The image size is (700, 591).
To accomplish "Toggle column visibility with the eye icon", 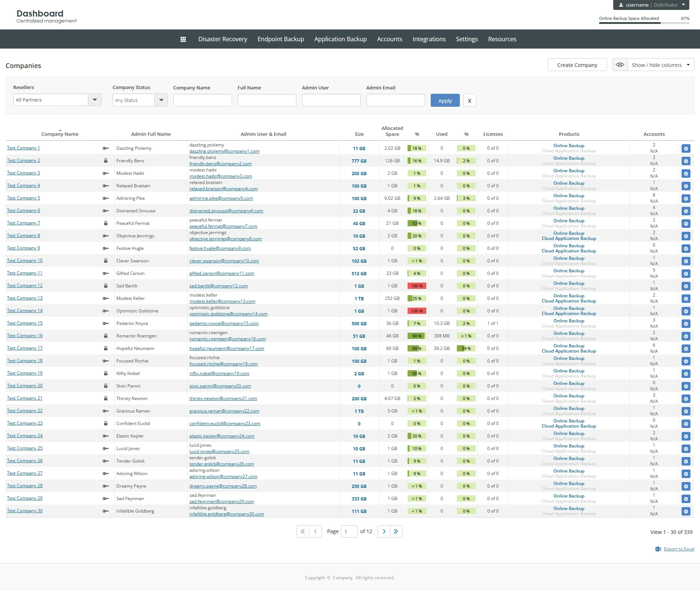I will point(620,65).
